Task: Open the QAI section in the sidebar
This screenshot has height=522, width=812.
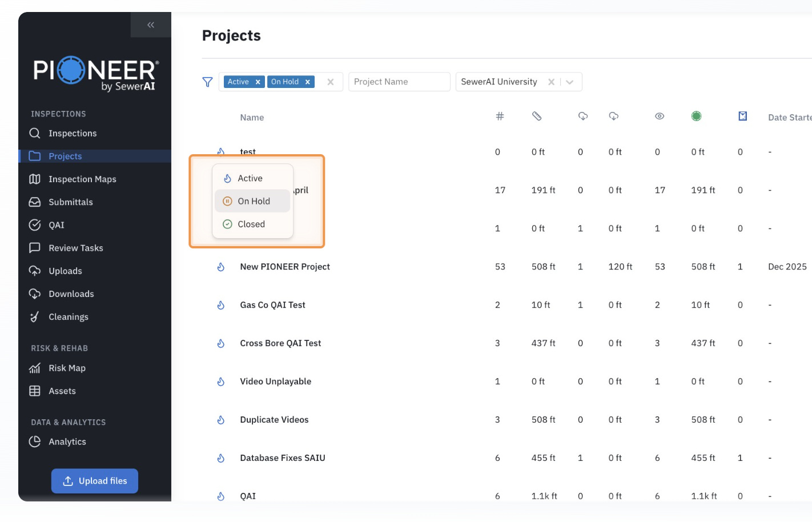Action: click(x=56, y=225)
